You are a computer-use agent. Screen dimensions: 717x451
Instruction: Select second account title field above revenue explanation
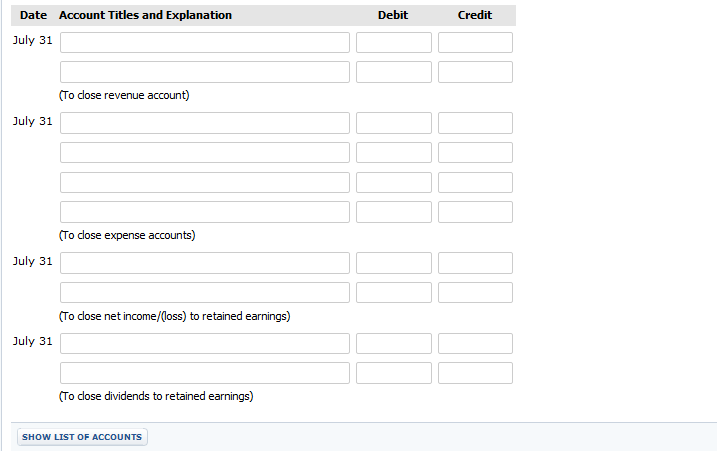(x=205, y=72)
